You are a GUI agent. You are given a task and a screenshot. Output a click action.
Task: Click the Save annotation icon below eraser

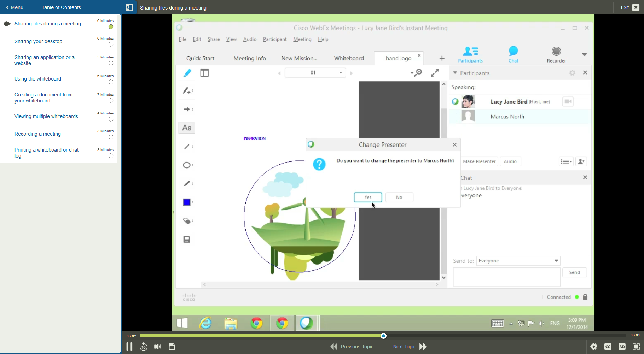pyautogui.click(x=187, y=239)
